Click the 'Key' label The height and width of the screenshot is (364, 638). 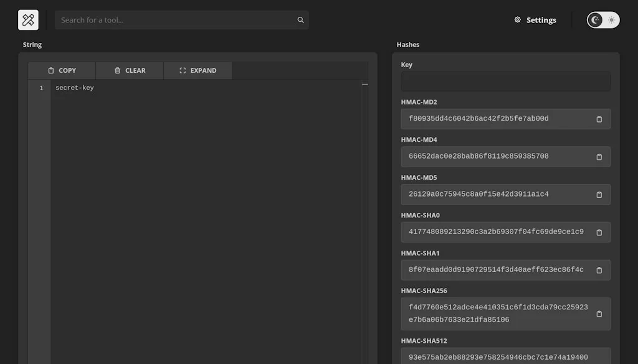click(x=406, y=65)
